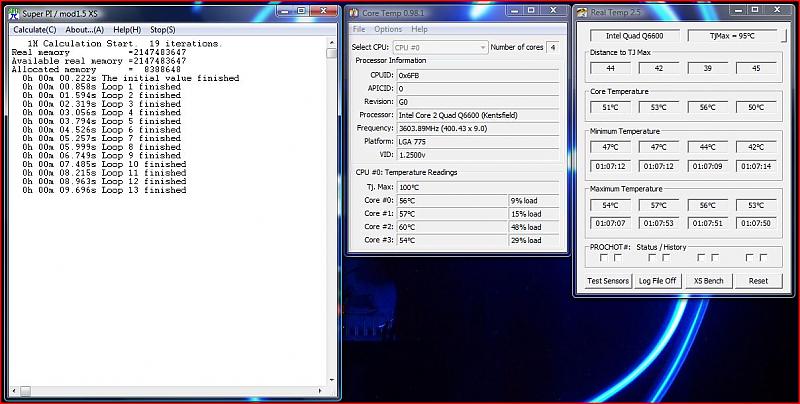This screenshot has width=800, height=404.
Task: Click the Reset button in Real Temp
Action: [758, 281]
